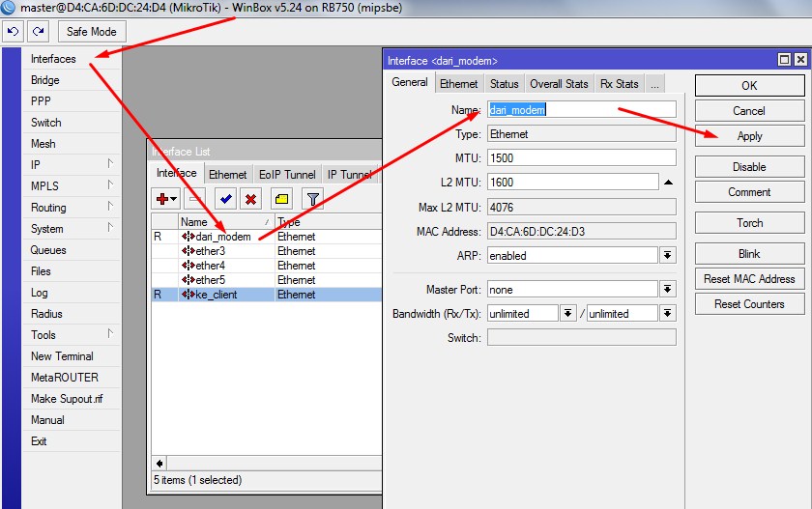Open New Terminal
Screen dimensions: 812x509
(72, 356)
